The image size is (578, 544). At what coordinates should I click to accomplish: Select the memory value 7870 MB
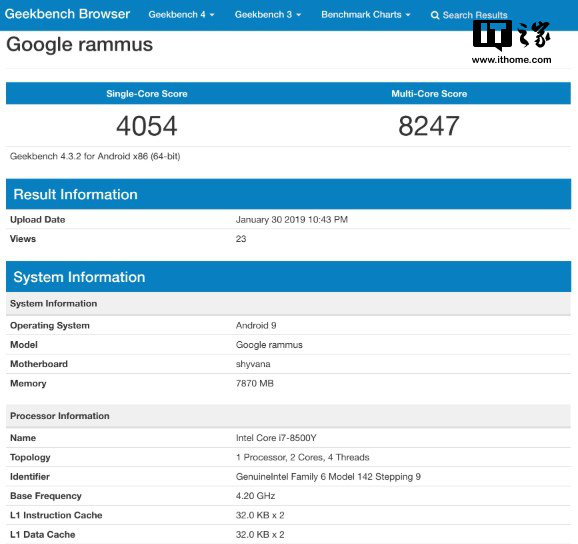(x=255, y=383)
